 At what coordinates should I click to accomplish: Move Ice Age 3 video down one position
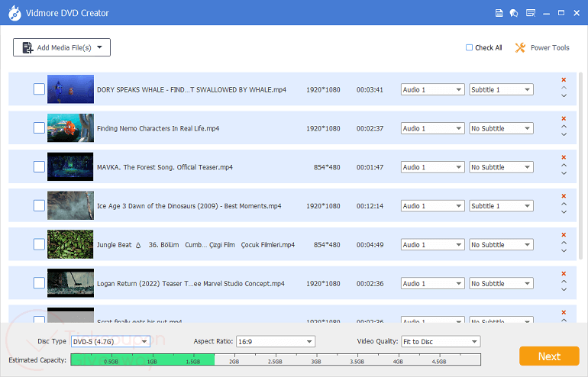[564, 211]
